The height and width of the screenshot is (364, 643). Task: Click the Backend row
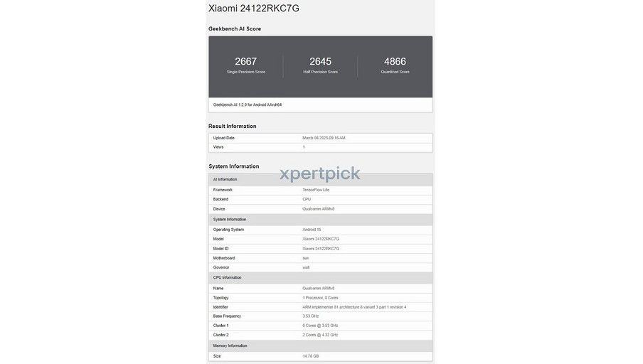click(320, 199)
